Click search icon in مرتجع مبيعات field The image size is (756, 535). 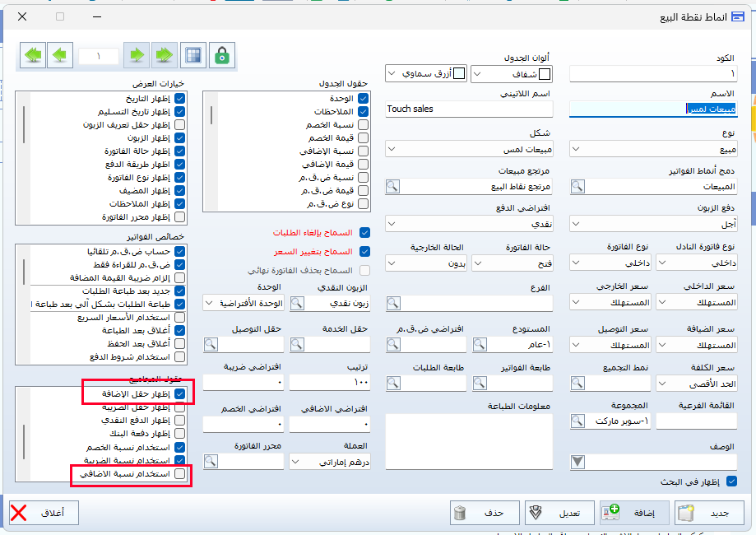[393, 187]
